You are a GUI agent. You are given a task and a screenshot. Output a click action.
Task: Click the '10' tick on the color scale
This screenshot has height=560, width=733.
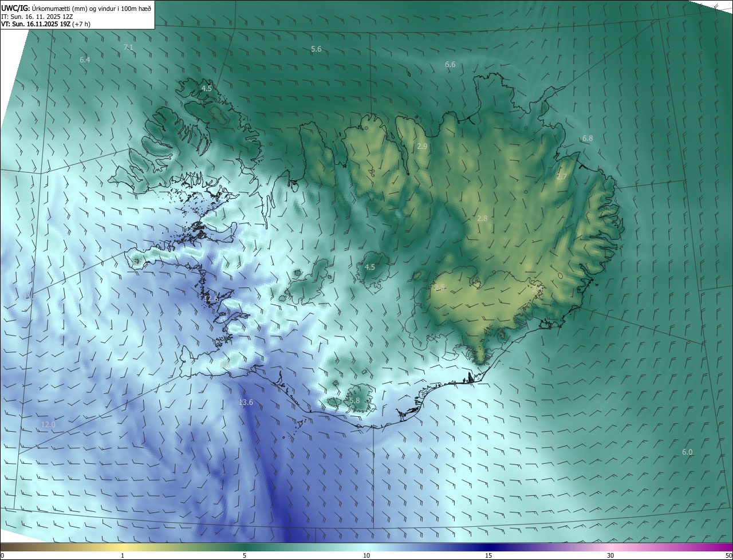point(366,556)
